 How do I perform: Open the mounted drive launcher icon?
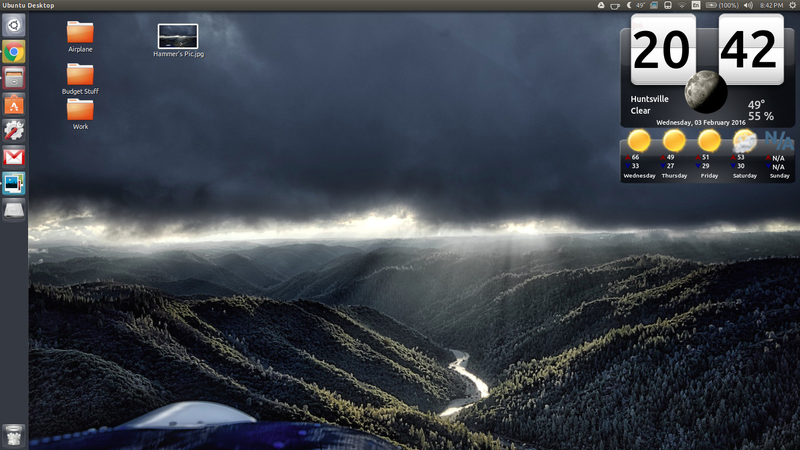tap(14, 209)
